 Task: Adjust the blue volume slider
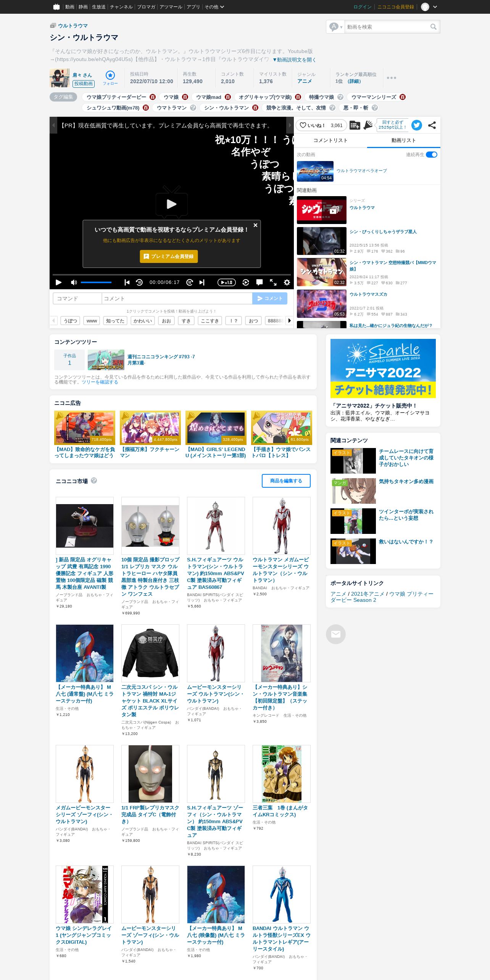click(x=96, y=282)
